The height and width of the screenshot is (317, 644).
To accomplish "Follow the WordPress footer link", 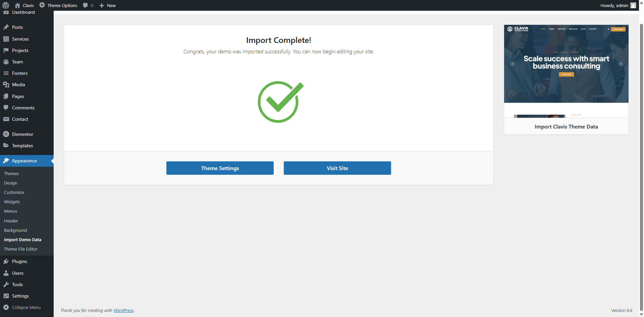I will [x=123, y=311].
